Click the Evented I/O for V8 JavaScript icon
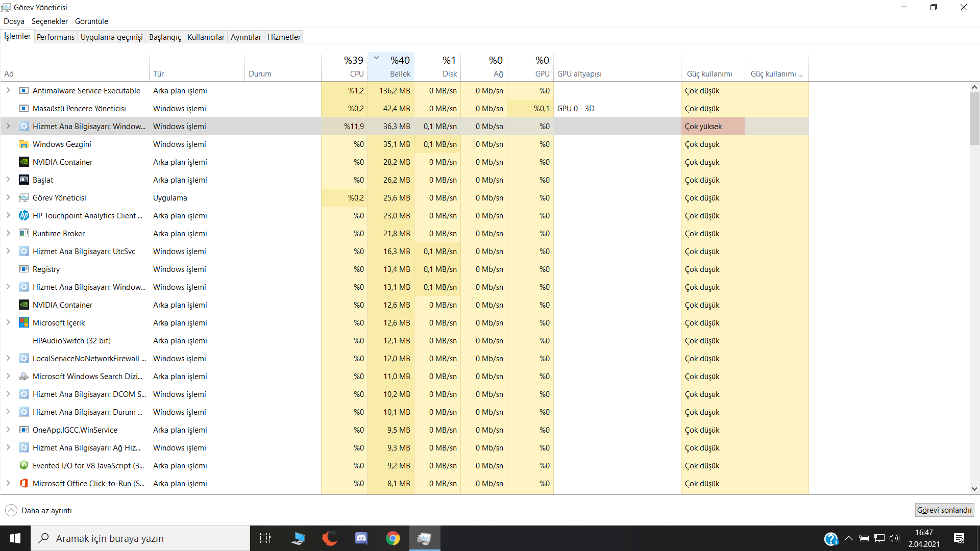This screenshot has height=551, width=980. pos(23,465)
